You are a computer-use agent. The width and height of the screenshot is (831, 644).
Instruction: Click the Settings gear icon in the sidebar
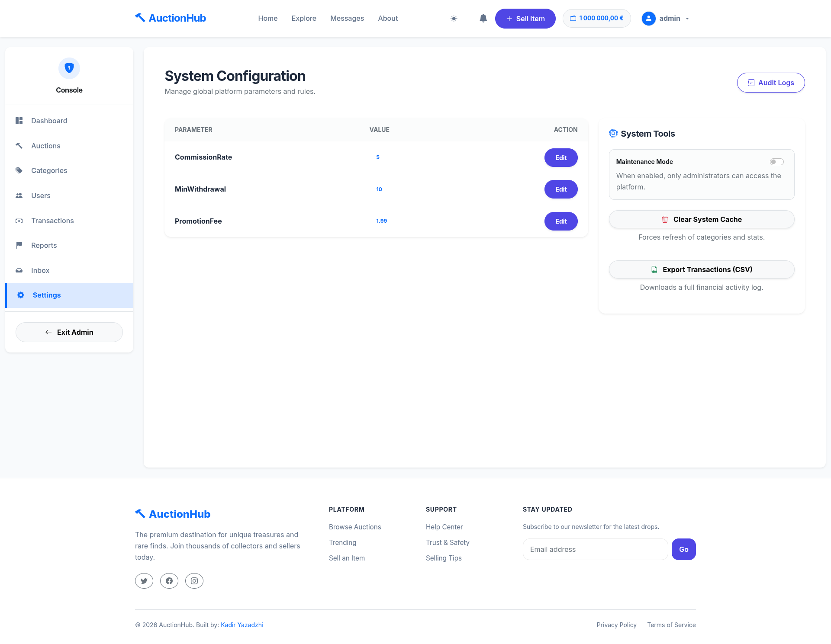[21, 295]
